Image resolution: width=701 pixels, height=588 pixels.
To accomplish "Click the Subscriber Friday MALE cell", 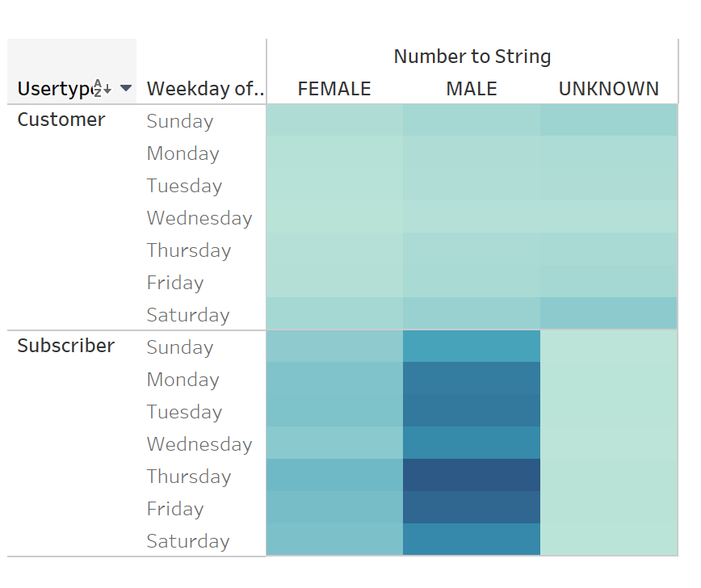I will click(472, 509).
